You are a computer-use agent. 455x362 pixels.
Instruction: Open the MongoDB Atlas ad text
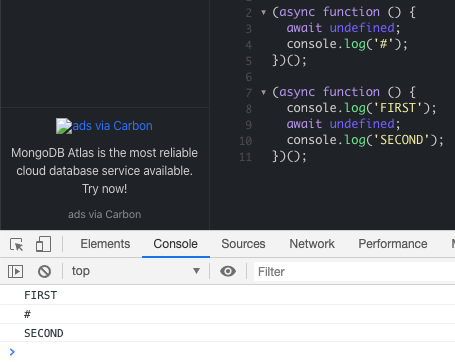(104, 171)
